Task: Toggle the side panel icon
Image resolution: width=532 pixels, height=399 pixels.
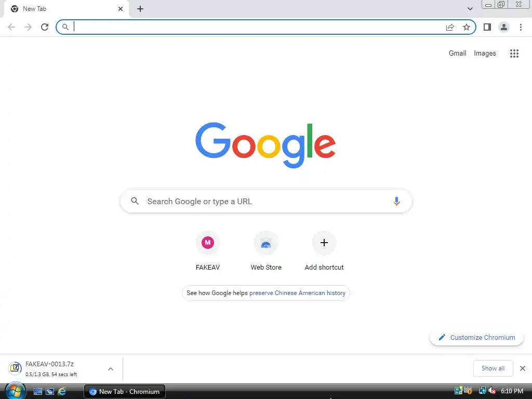Action: point(487,27)
